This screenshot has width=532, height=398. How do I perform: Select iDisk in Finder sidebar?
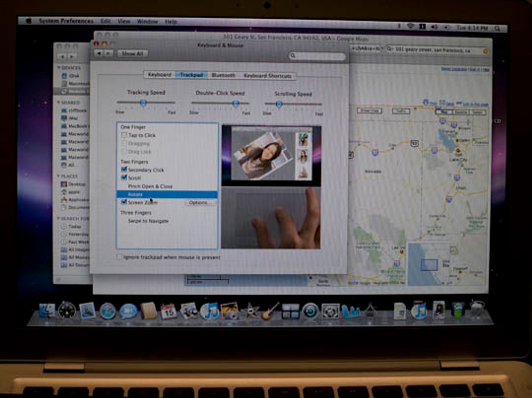70,76
